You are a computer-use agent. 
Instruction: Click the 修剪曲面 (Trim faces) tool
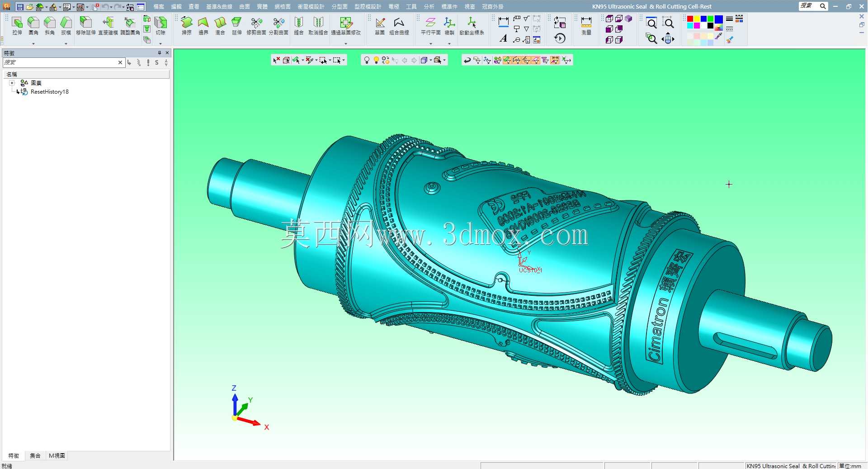tap(256, 26)
